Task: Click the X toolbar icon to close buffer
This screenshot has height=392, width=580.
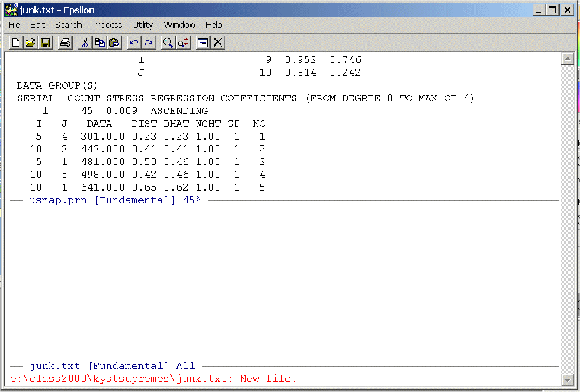Action: point(218,43)
